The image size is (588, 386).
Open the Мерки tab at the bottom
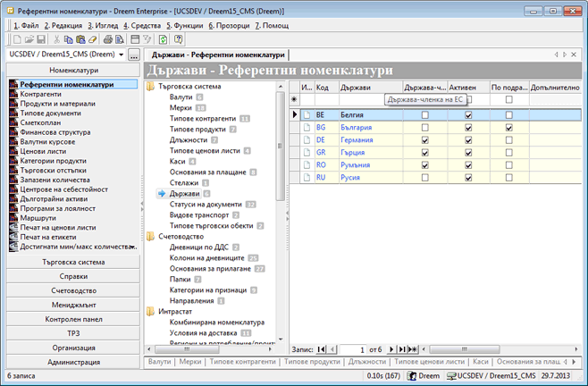tap(190, 362)
